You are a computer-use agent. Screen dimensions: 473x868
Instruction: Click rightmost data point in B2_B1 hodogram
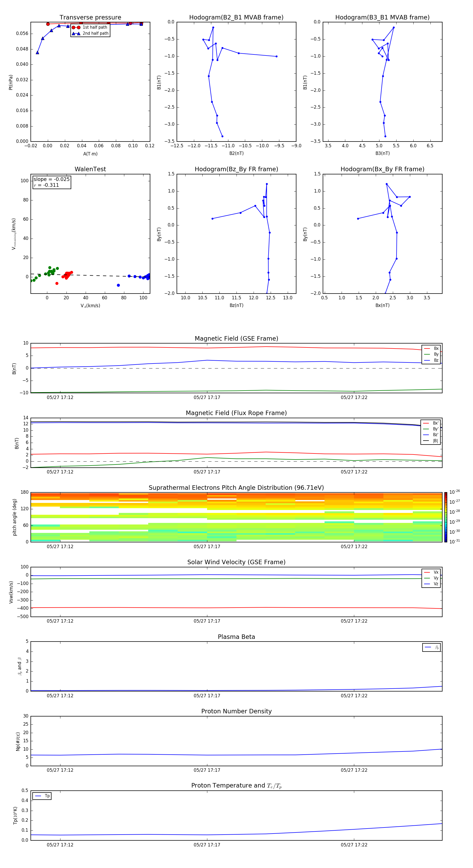click(276, 56)
